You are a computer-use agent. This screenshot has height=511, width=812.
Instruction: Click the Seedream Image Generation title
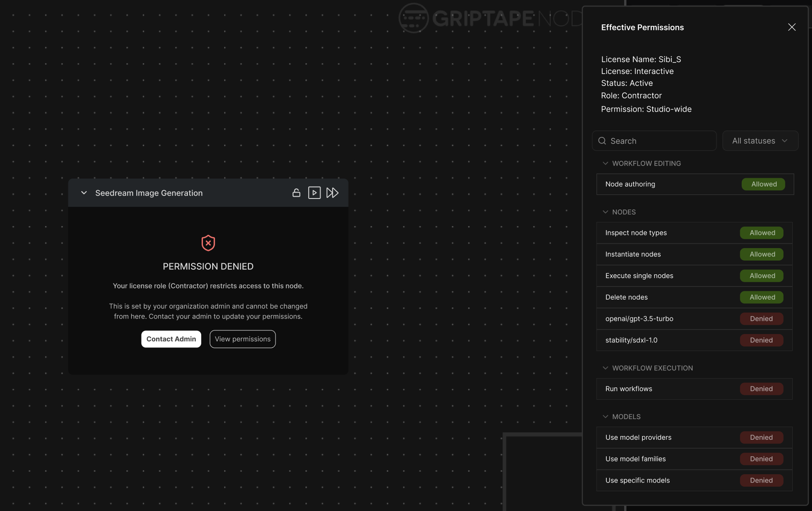(x=149, y=193)
